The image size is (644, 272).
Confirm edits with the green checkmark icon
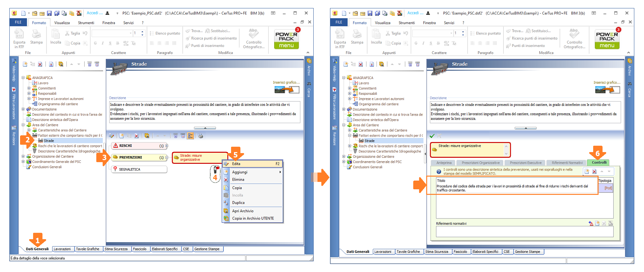pos(432,136)
